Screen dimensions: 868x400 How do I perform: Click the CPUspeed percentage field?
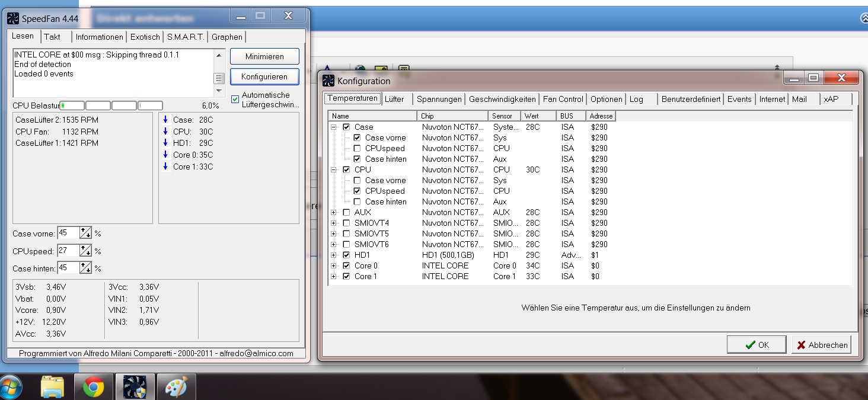coord(68,251)
